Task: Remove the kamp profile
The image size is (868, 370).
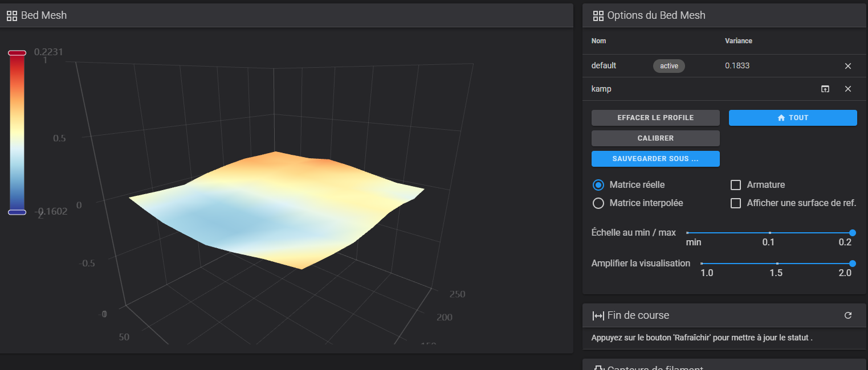Action: point(848,89)
